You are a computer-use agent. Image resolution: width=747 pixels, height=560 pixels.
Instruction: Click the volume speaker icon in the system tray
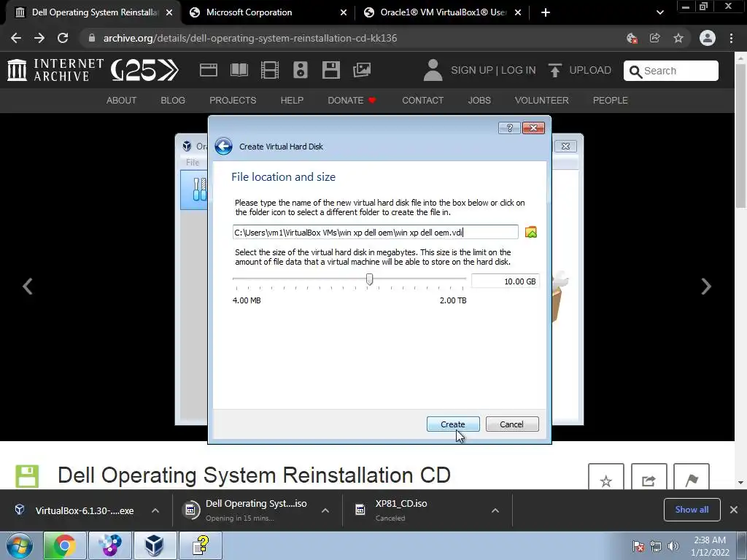(673, 545)
